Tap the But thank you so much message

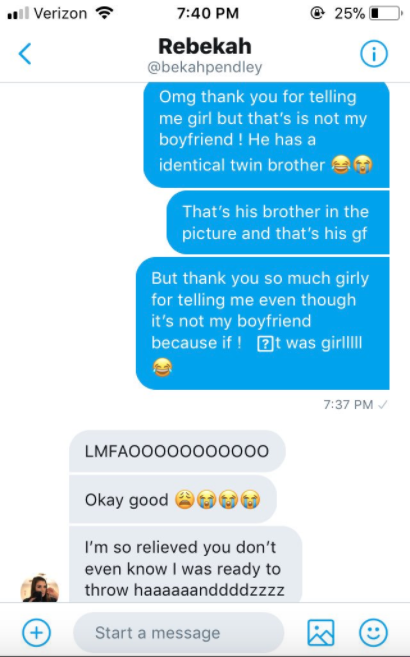pyautogui.click(x=263, y=323)
